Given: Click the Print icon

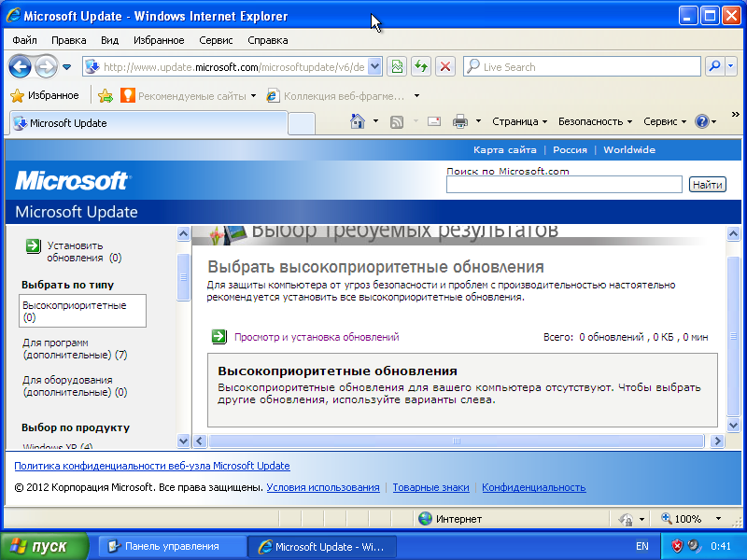Looking at the screenshot, I should [x=460, y=121].
